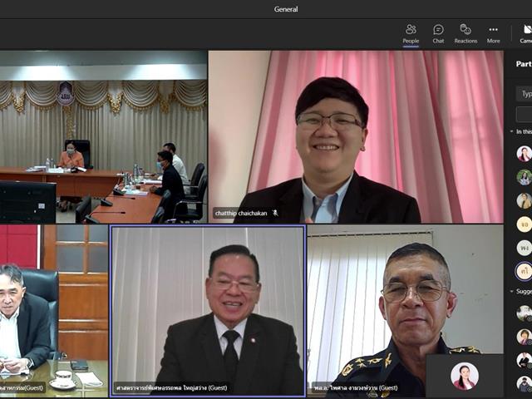532x399 pixels.
Task: Select the second suggested person avatar
Action: (525, 337)
